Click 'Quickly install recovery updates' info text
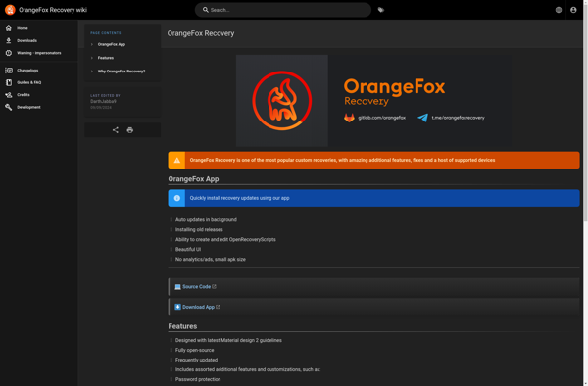 (x=240, y=198)
